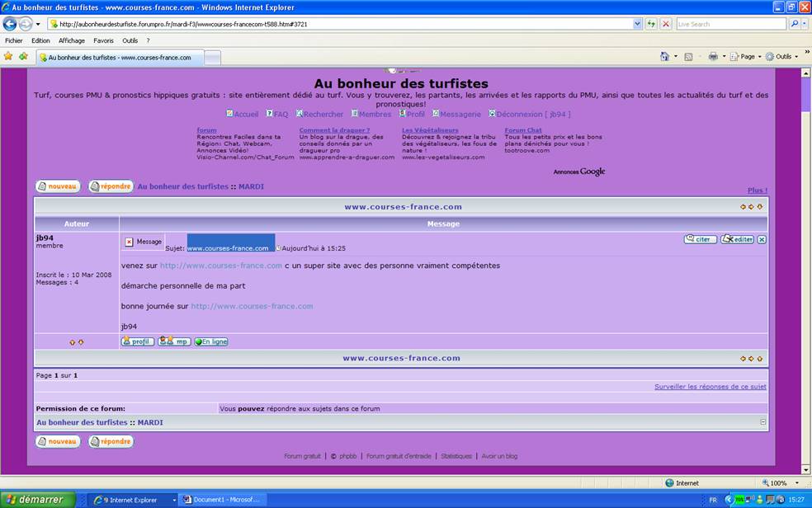This screenshot has width=812, height=508.
Task: Open the search options dropdown arrow
Action: coord(805,24)
